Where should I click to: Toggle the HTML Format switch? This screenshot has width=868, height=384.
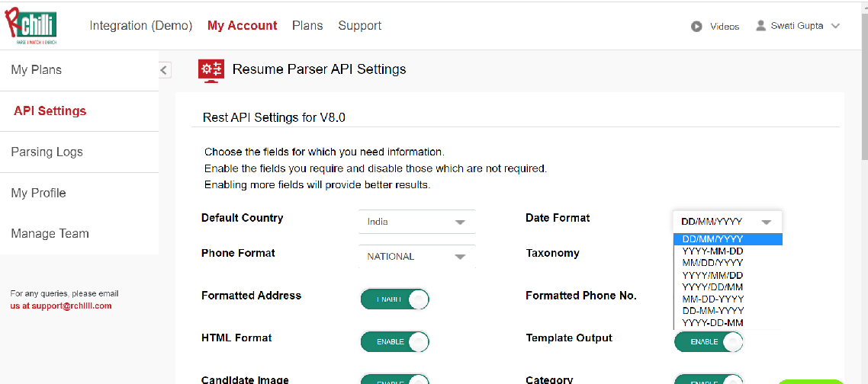tap(394, 342)
